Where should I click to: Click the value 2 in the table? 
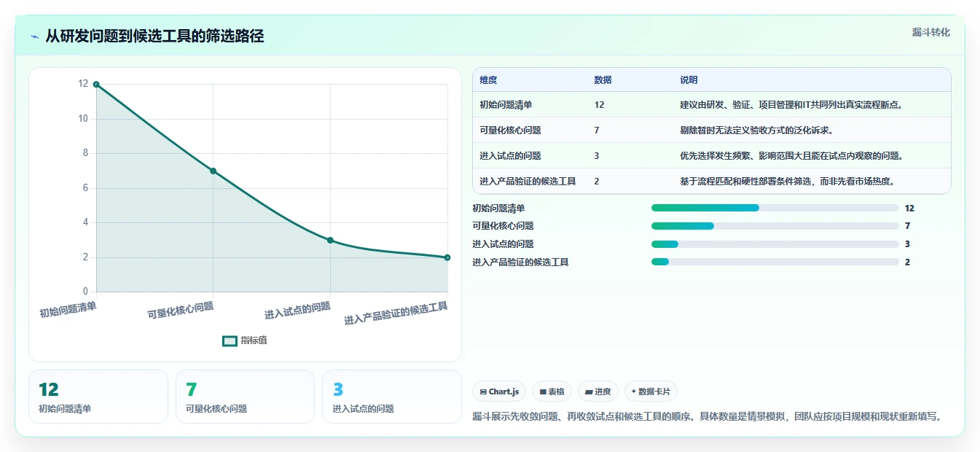tap(597, 182)
